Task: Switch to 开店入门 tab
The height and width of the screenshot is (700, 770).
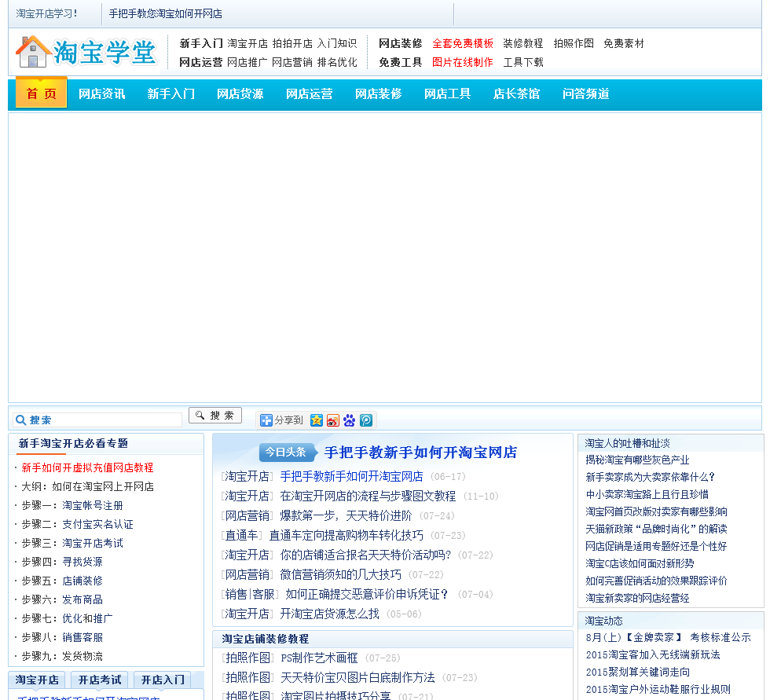Action: [x=163, y=680]
